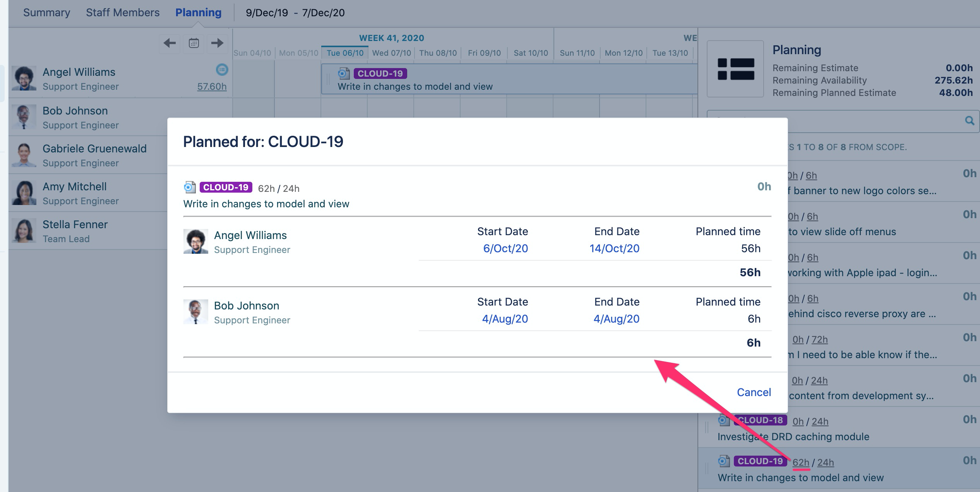The height and width of the screenshot is (492, 980).
Task: Open Angel Williams start date 6/Oct/20
Action: pyautogui.click(x=505, y=248)
